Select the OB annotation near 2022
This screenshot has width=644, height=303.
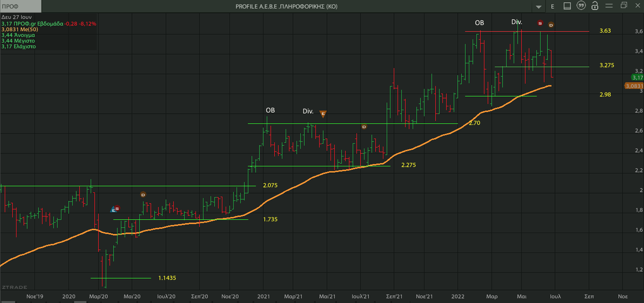click(x=479, y=23)
